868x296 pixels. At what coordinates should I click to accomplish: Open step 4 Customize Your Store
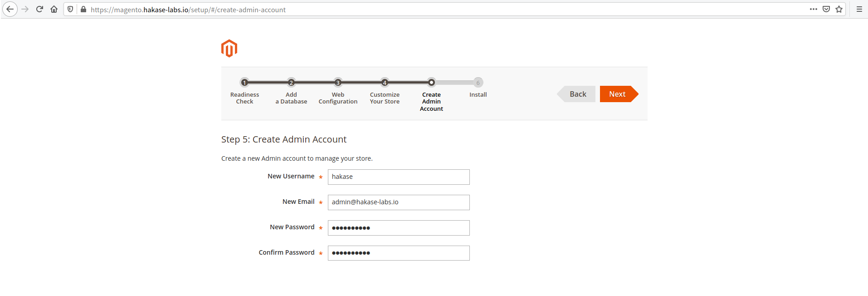pos(385,83)
